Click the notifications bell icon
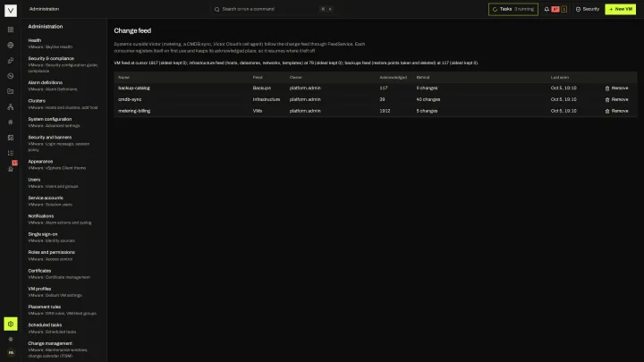 (x=547, y=9)
